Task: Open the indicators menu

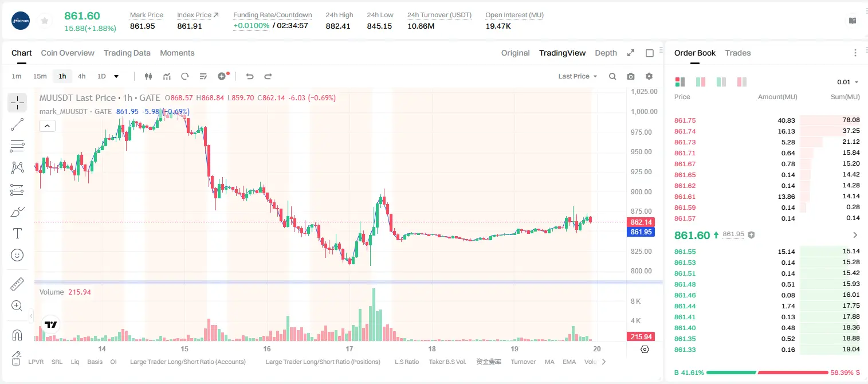Action: tap(167, 76)
